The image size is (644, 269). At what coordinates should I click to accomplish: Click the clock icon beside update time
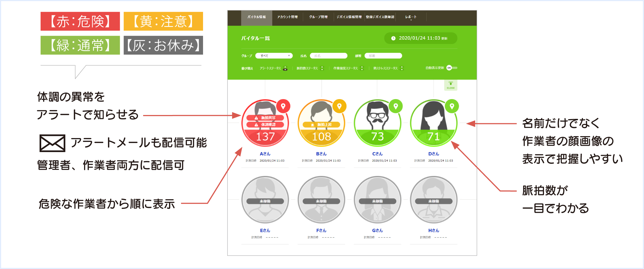(x=393, y=38)
